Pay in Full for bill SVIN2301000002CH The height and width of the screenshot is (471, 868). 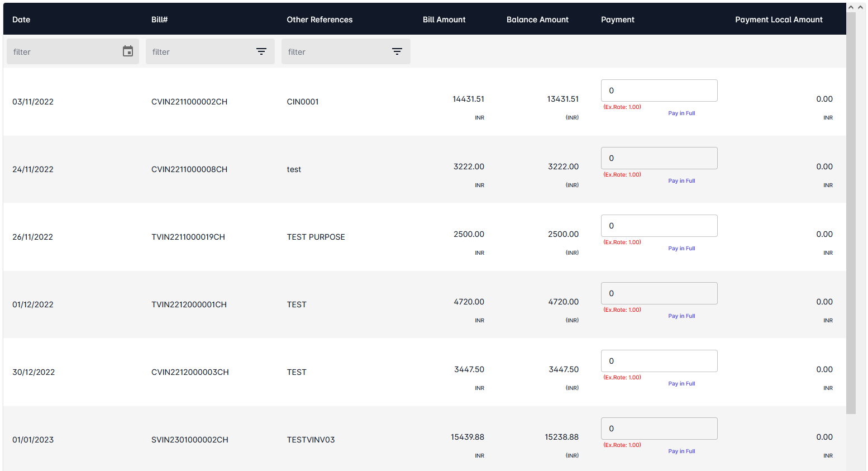pyautogui.click(x=681, y=451)
